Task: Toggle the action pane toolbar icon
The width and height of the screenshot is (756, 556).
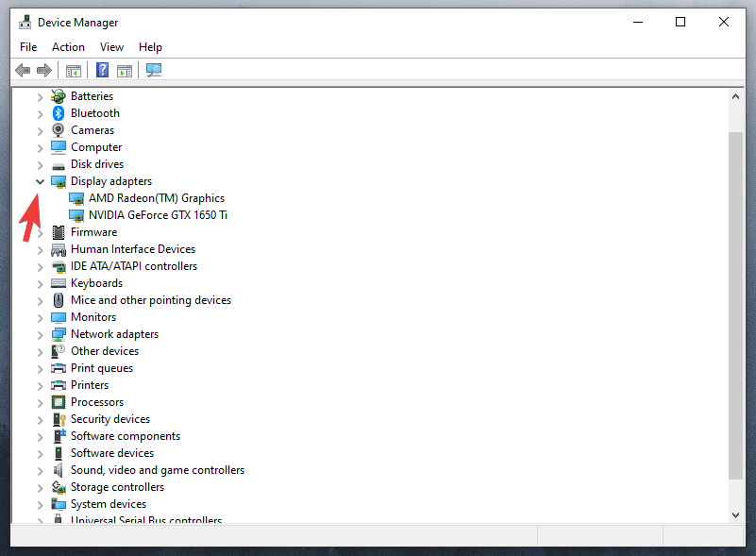Action: pos(125,71)
